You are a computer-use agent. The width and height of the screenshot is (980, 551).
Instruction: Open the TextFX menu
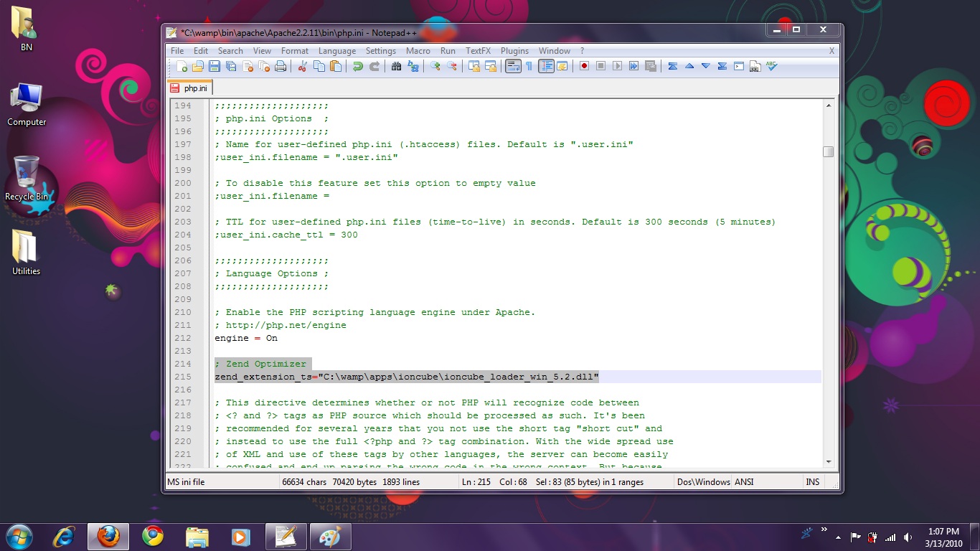click(478, 51)
